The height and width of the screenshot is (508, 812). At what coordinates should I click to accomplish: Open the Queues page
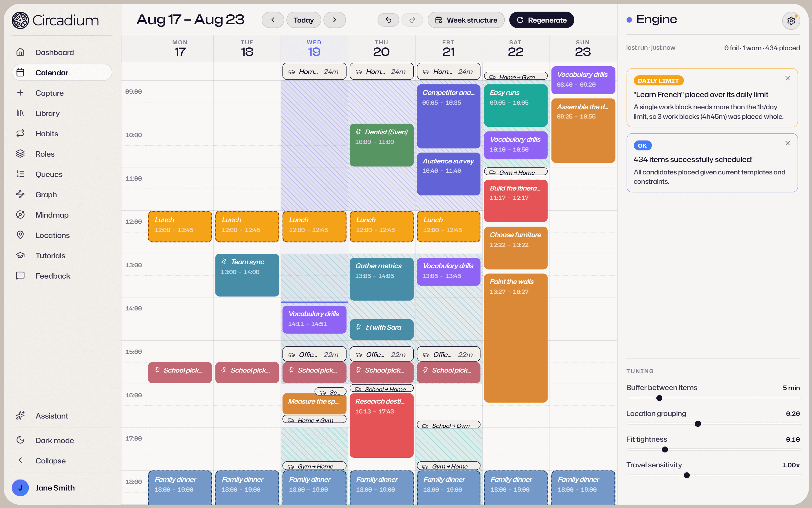click(x=62, y=174)
